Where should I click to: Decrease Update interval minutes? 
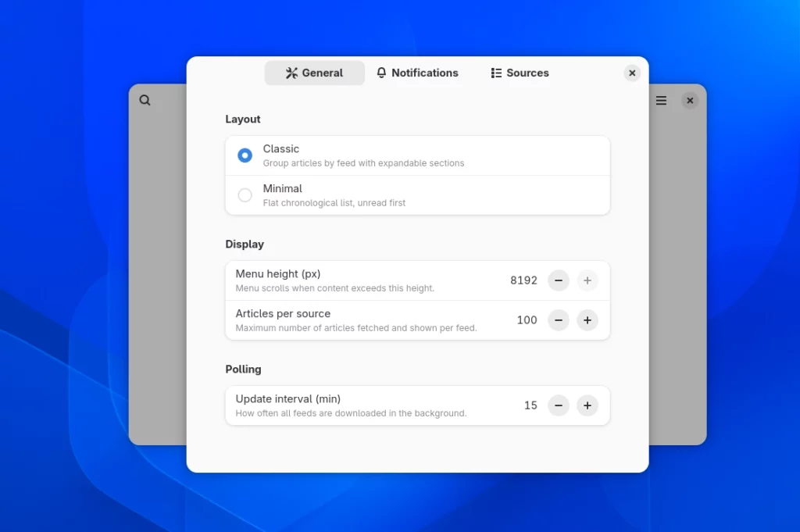pos(559,405)
